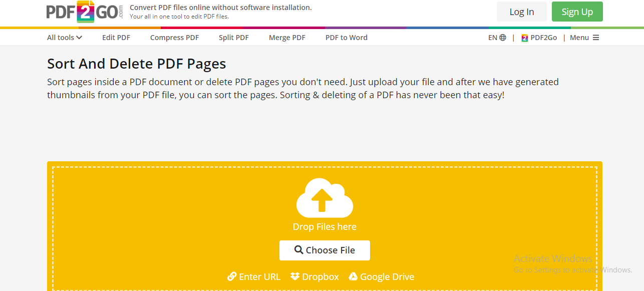Click the link icon beside Enter URL
The width and height of the screenshot is (644, 291).
[232, 276]
